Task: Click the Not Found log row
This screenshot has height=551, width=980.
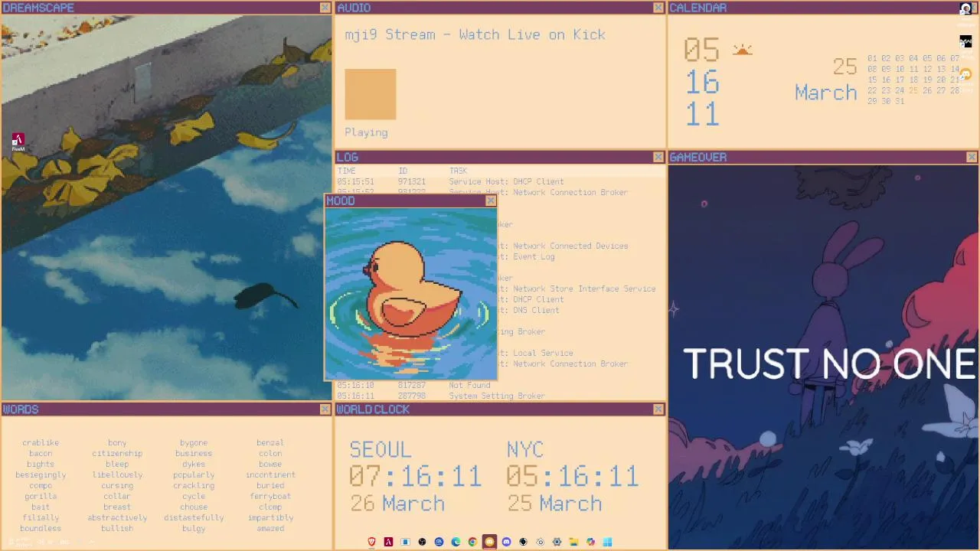Action: pyautogui.click(x=500, y=385)
